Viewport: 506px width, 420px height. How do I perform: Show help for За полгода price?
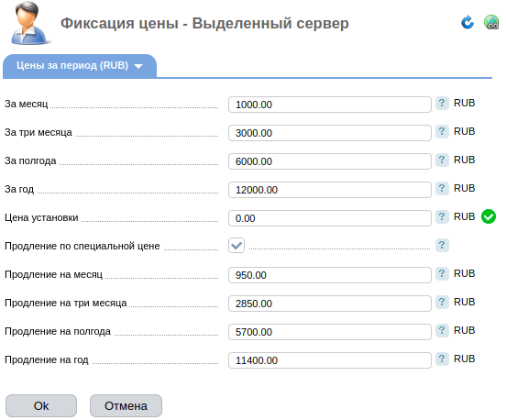pyautogui.click(x=442, y=160)
